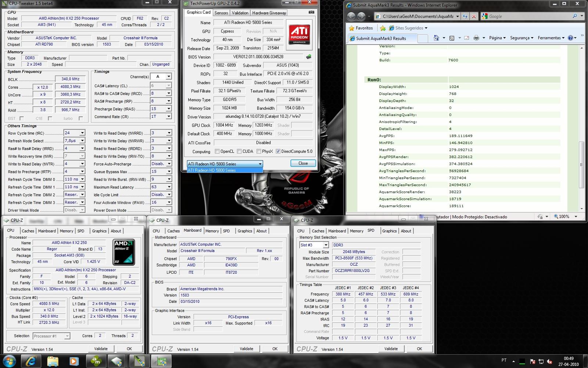Open the RAS# to CAS# Delay (tRCD) dropdown

169,93
